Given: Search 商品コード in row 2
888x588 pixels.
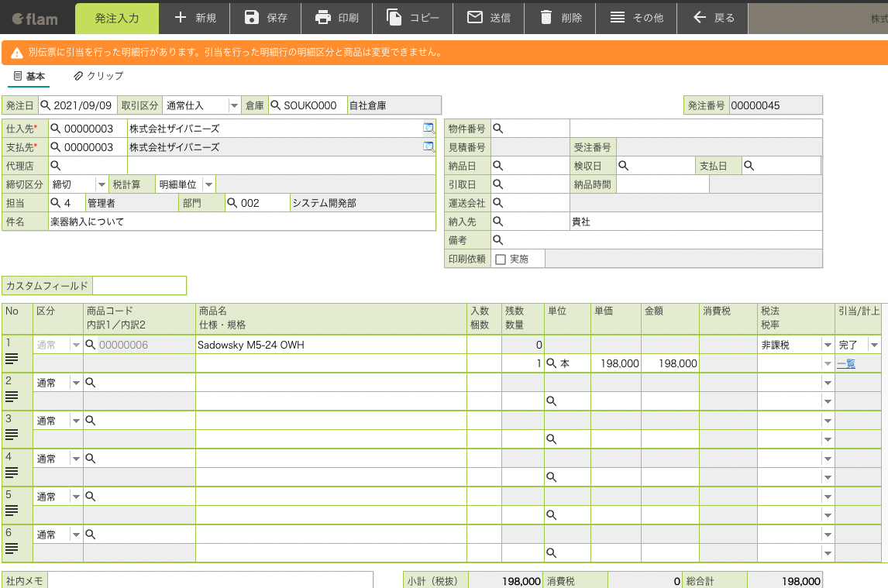Looking at the screenshot, I should point(91,383).
